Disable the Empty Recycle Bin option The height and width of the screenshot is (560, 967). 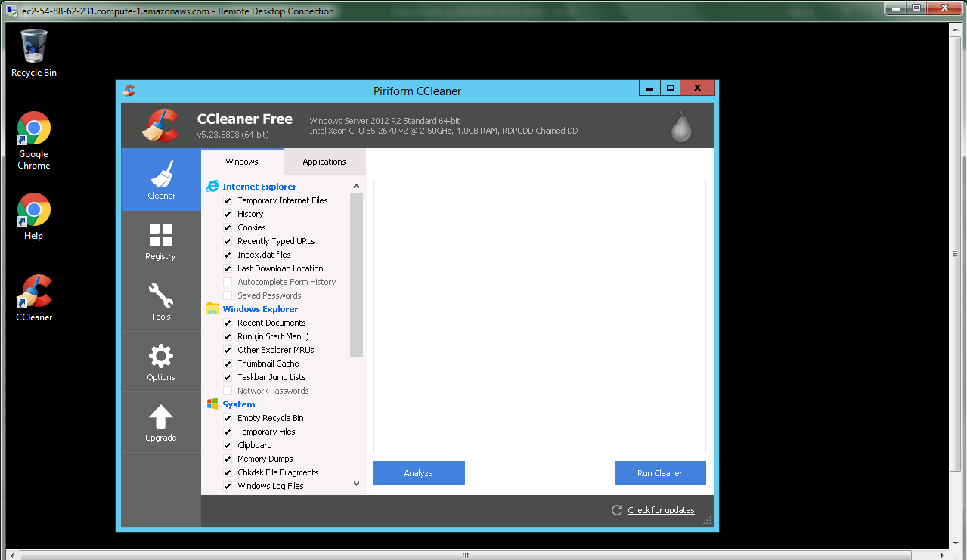[228, 418]
